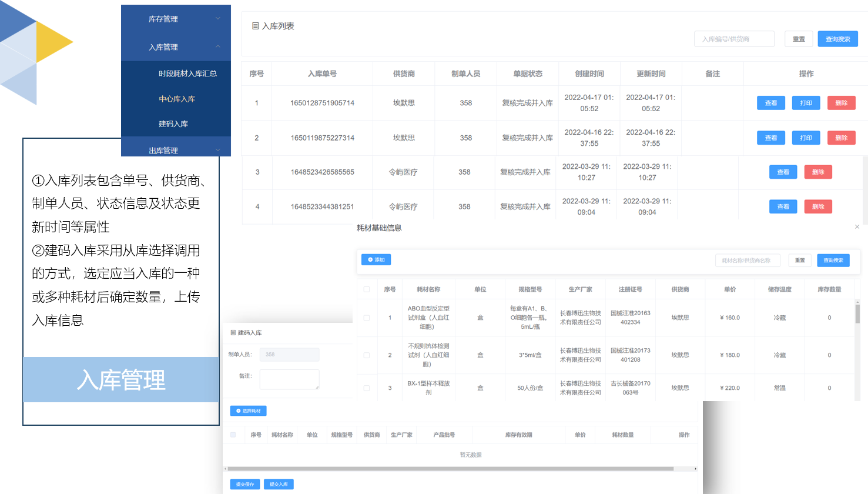Click the 添加 button in 耗材基础信息
Viewport: 868px width, 494px height.
pos(376,259)
